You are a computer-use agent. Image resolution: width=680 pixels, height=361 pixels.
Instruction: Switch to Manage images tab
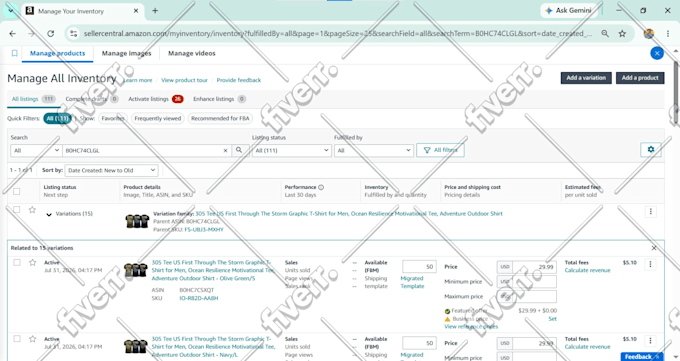pos(127,53)
